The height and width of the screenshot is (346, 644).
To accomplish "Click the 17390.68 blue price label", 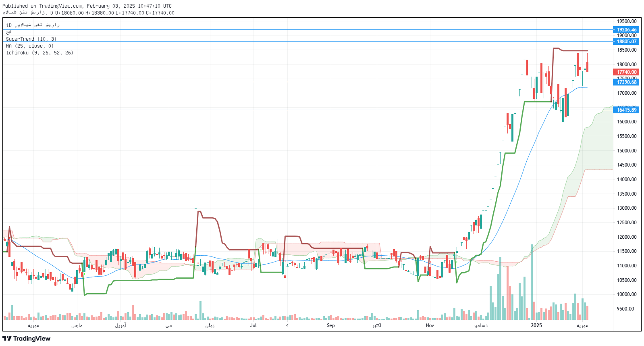I will click(627, 82).
